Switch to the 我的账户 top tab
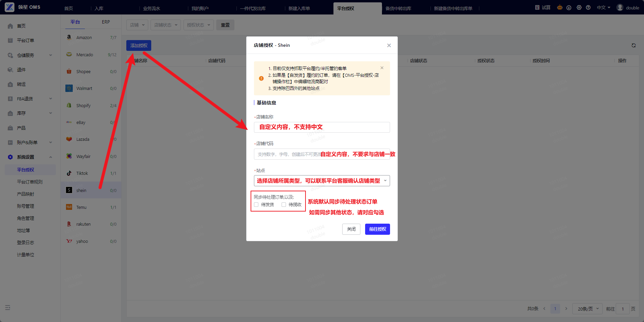 coord(200,8)
